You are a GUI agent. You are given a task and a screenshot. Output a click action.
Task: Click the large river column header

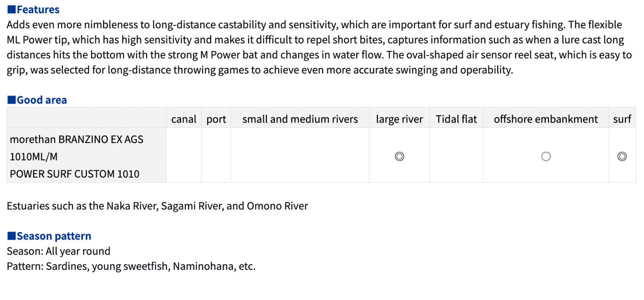click(399, 119)
